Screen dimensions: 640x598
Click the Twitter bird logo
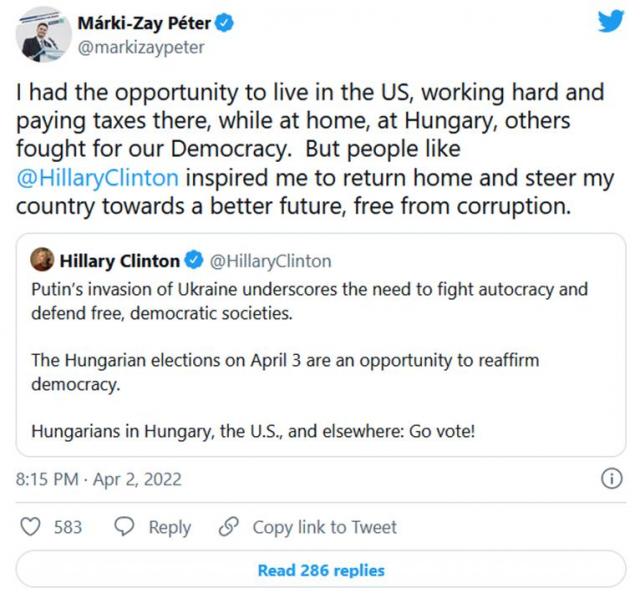tap(610, 21)
